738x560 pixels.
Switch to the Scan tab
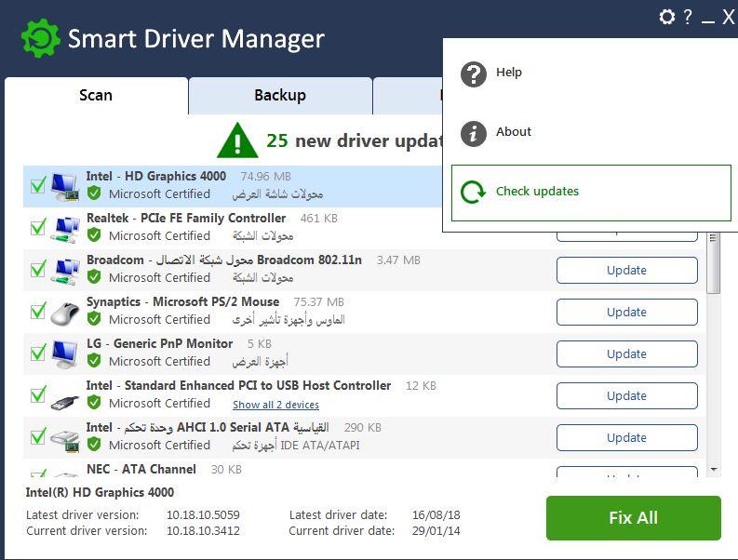(96, 96)
